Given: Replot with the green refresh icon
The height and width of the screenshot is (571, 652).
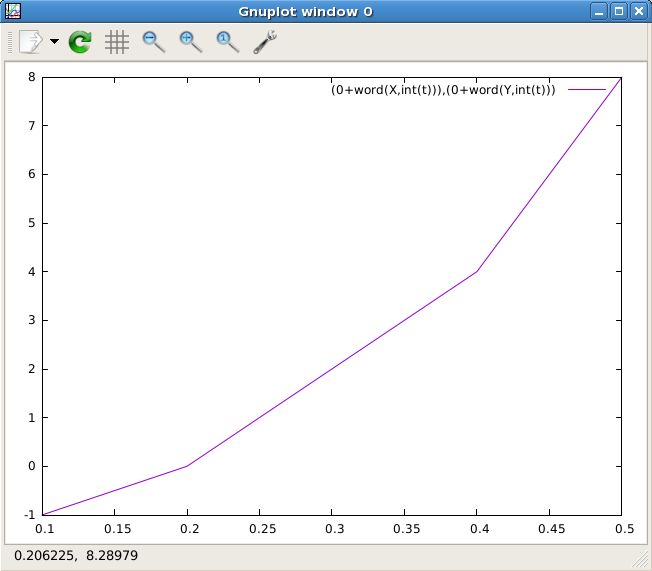Looking at the screenshot, I should tap(80, 42).
